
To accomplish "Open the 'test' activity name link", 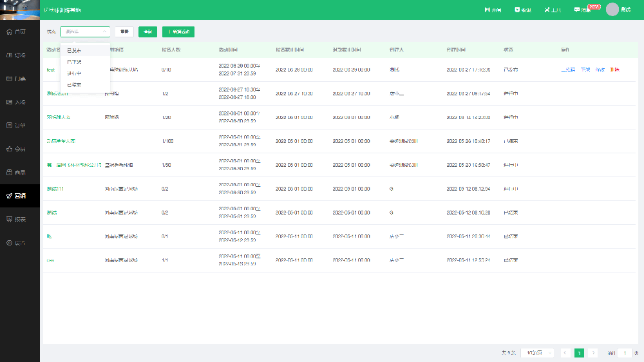I will click(51, 70).
